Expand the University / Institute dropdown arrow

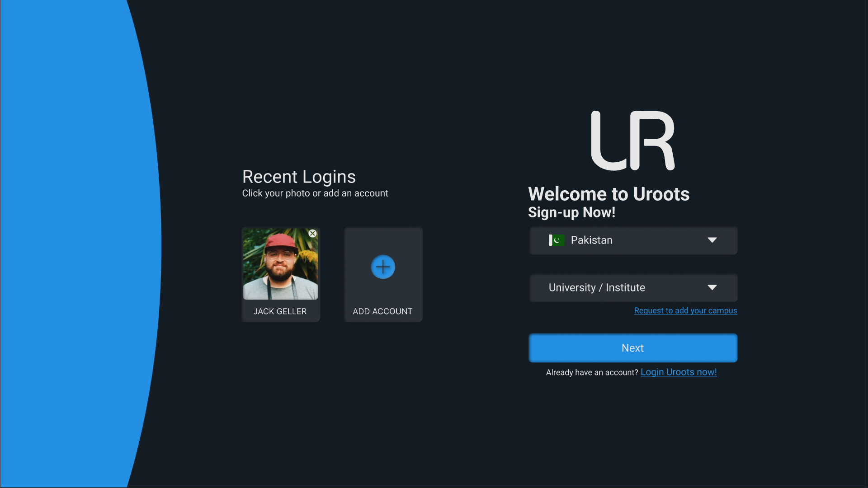[x=712, y=288]
